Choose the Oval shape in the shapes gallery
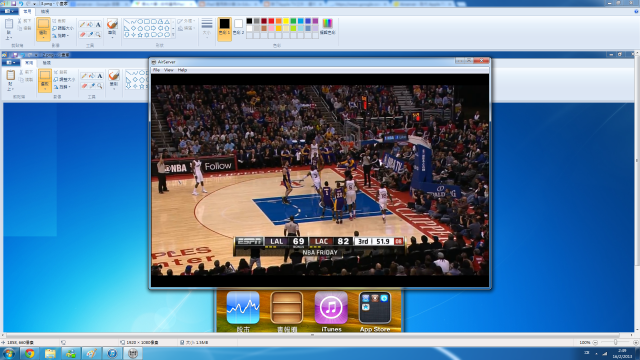This screenshot has height=360, width=640. tap(140, 22)
